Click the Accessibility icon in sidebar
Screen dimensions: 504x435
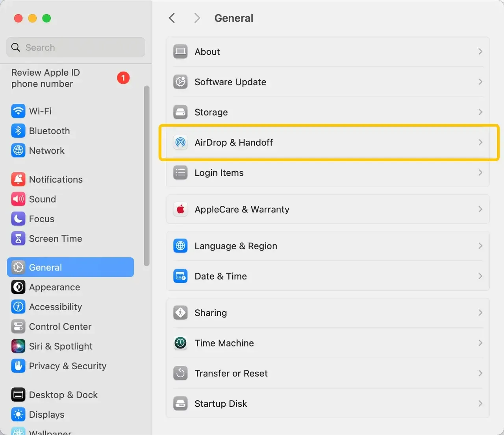point(18,307)
